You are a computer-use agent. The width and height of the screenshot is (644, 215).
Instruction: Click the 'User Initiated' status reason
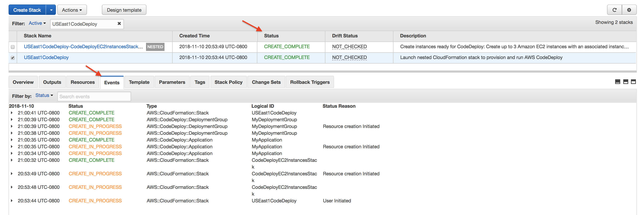pyautogui.click(x=337, y=201)
